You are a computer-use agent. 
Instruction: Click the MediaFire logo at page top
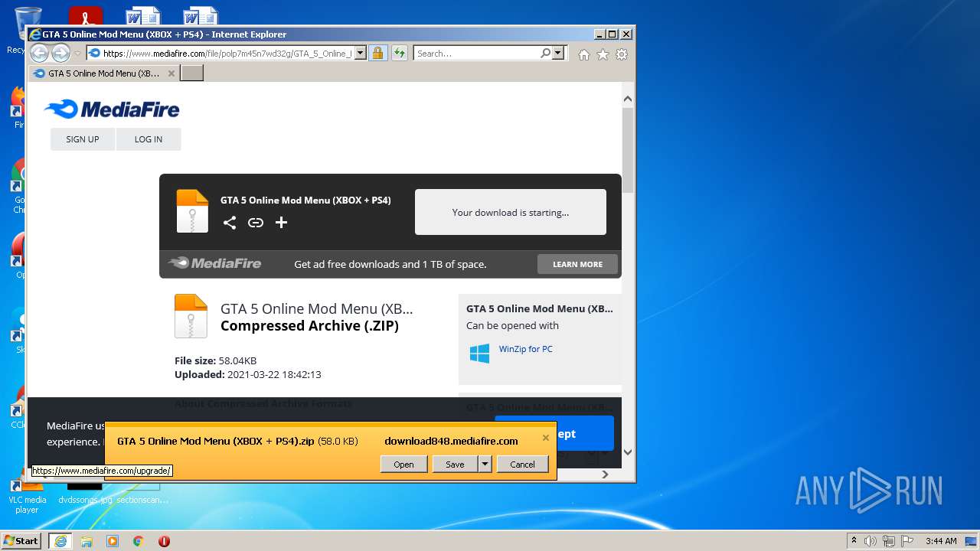[112, 109]
